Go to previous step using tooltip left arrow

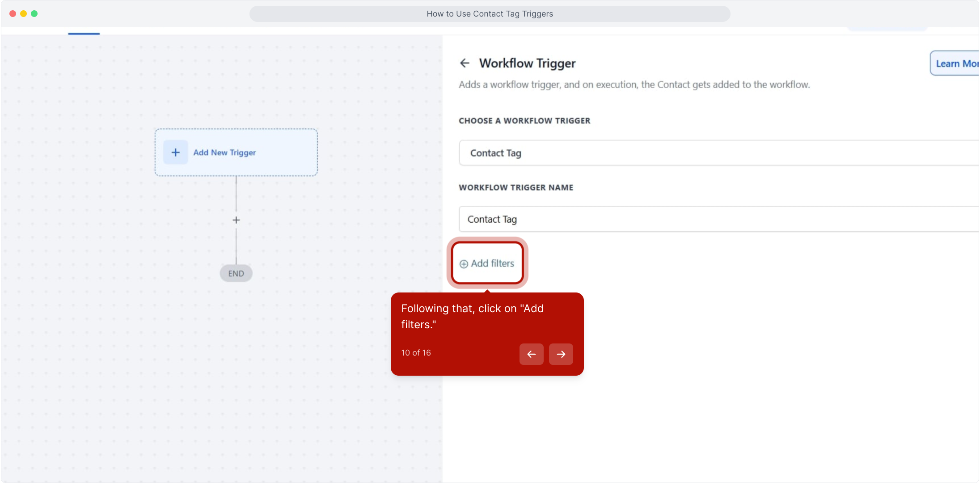(531, 354)
